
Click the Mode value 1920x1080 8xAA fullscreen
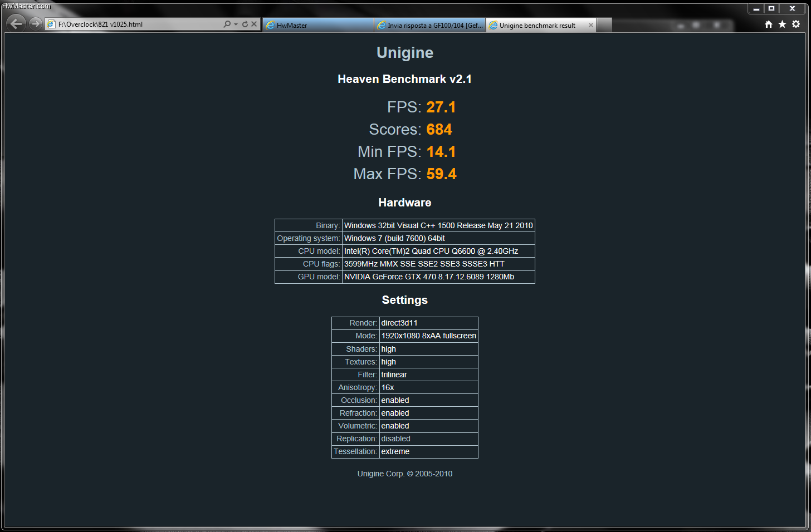pos(428,336)
